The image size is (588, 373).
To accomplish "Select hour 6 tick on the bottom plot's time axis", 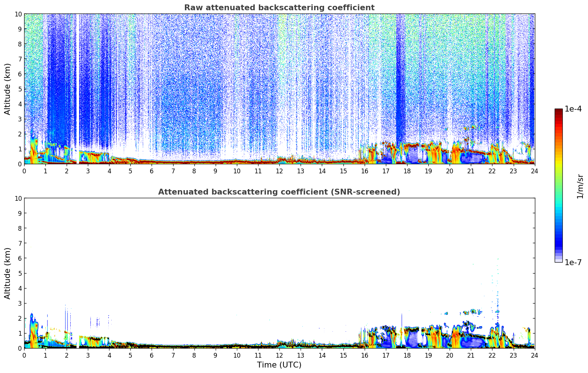I will pos(152,355).
